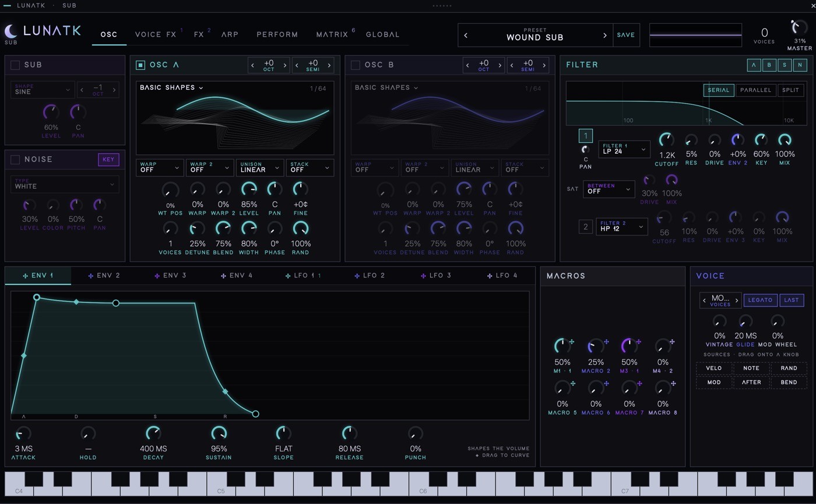The width and height of the screenshot is (816, 504).
Task: Decrease OSC B semitone with left arrow
Action: coord(512,65)
